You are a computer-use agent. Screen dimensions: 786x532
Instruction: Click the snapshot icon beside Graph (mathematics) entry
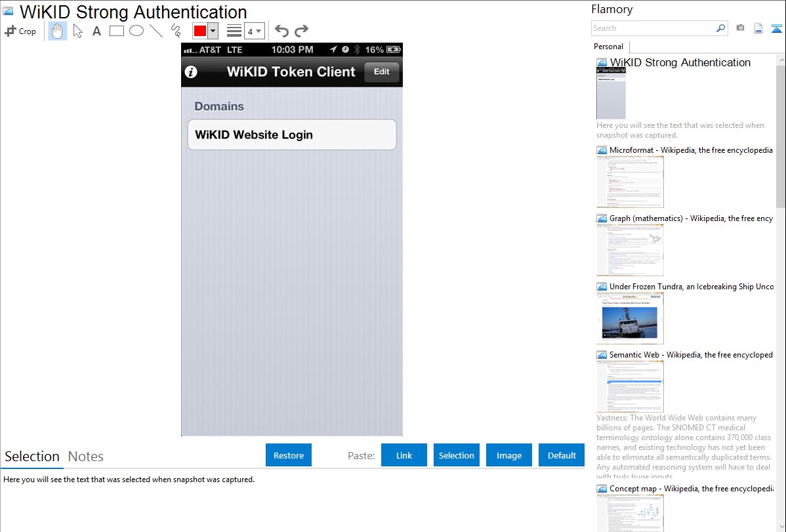[602, 218]
